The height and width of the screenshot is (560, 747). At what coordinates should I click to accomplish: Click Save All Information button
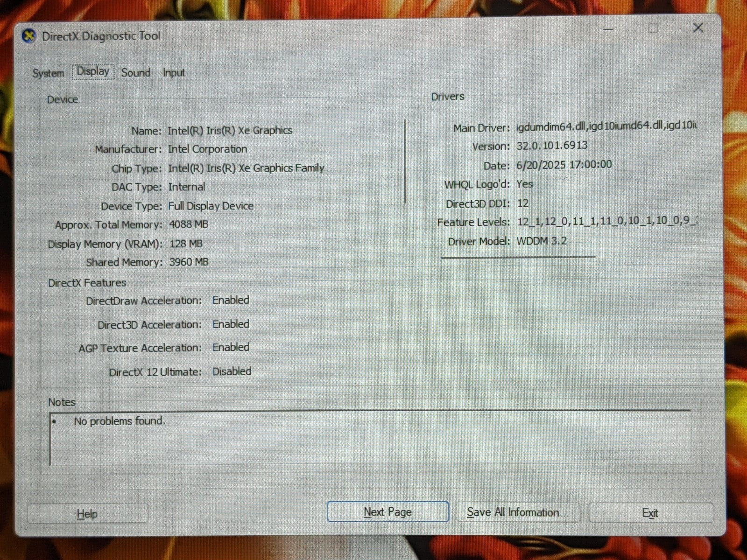[x=517, y=512]
